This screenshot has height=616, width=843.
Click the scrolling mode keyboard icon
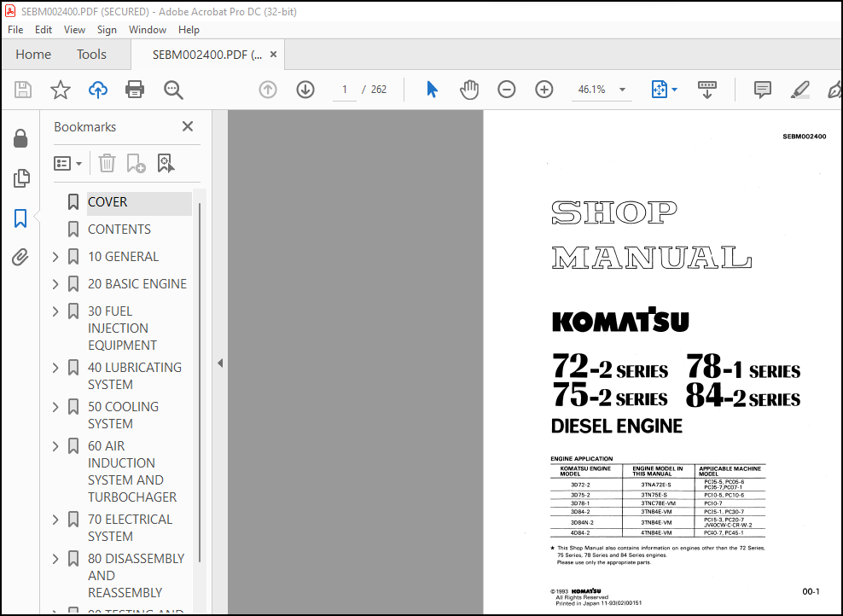pos(707,90)
